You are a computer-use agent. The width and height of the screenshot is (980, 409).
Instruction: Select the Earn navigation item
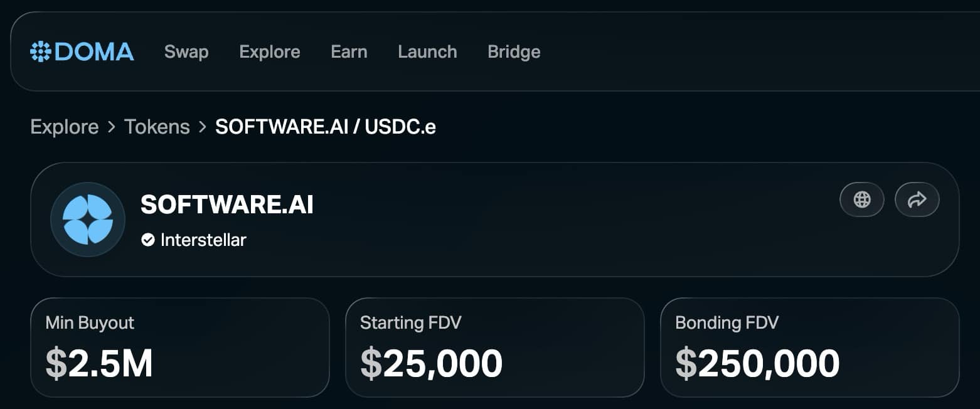[x=349, y=52]
